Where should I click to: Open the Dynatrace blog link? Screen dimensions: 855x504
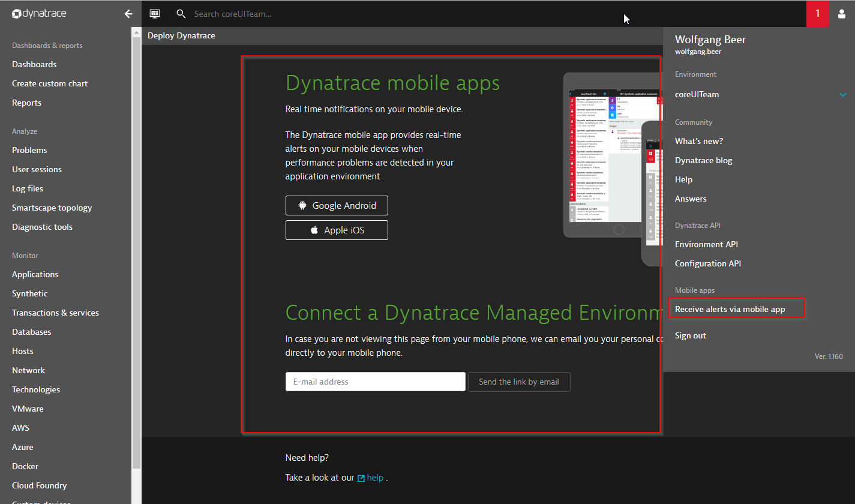[x=703, y=160]
